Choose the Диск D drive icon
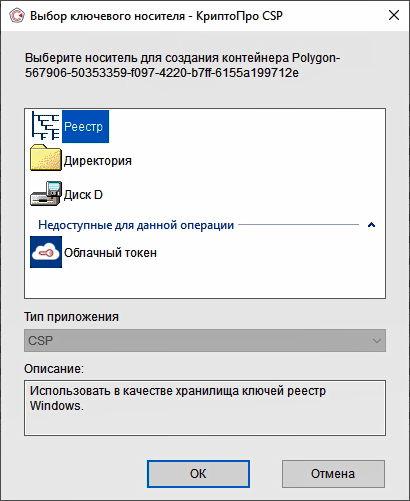Viewport: 410px width, 501px height. tap(46, 194)
